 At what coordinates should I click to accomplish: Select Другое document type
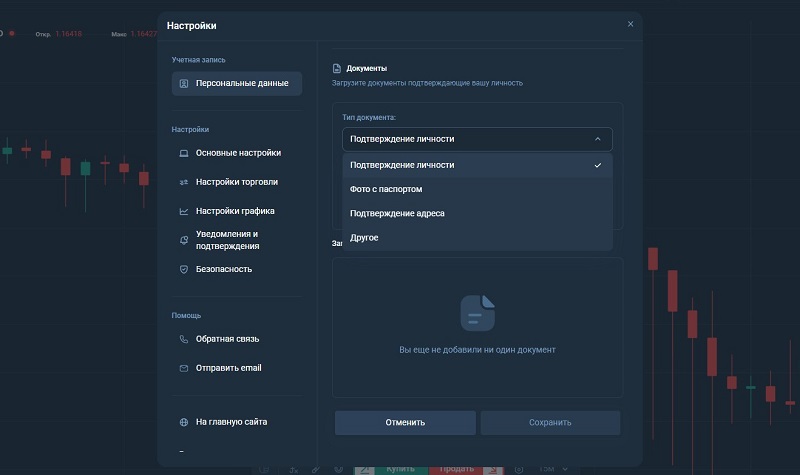tap(477, 238)
